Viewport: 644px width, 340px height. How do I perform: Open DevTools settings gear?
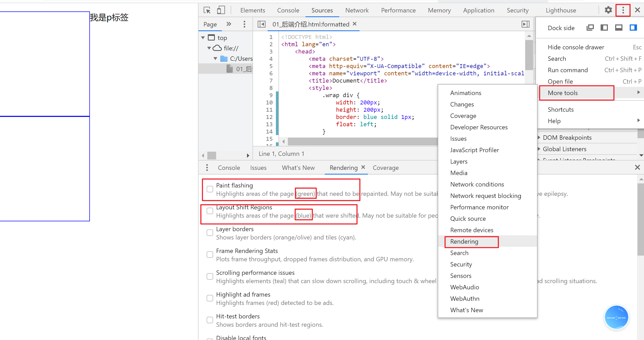click(x=608, y=10)
